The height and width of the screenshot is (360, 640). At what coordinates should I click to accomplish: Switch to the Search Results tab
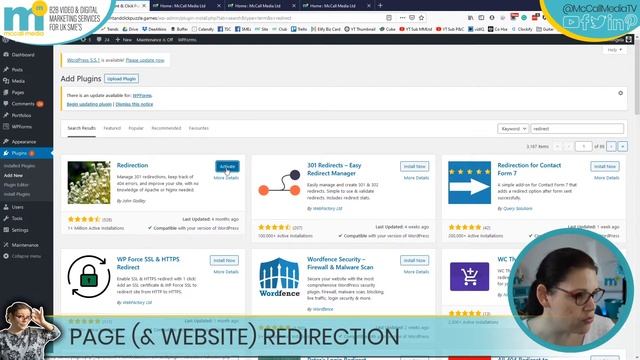click(82, 128)
